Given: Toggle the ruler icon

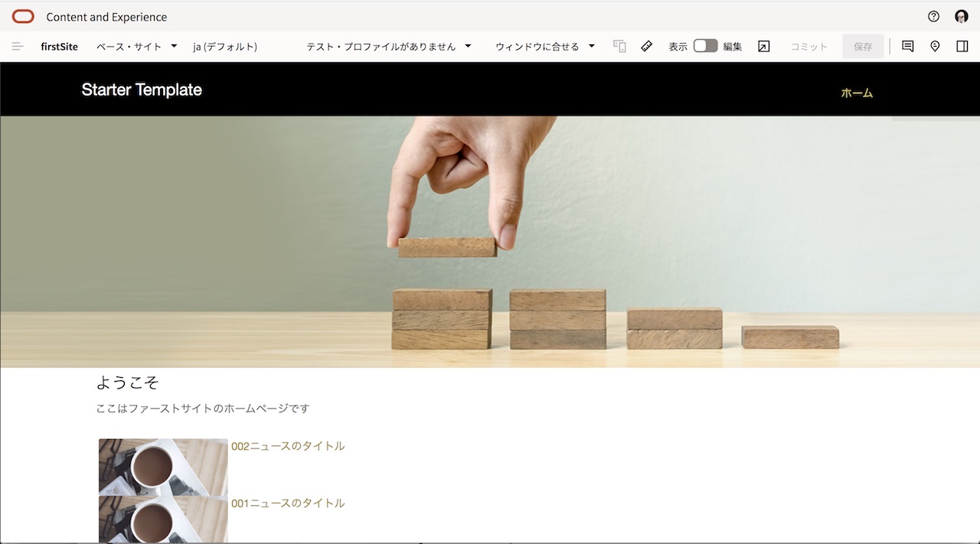Looking at the screenshot, I should coord(647,47).
